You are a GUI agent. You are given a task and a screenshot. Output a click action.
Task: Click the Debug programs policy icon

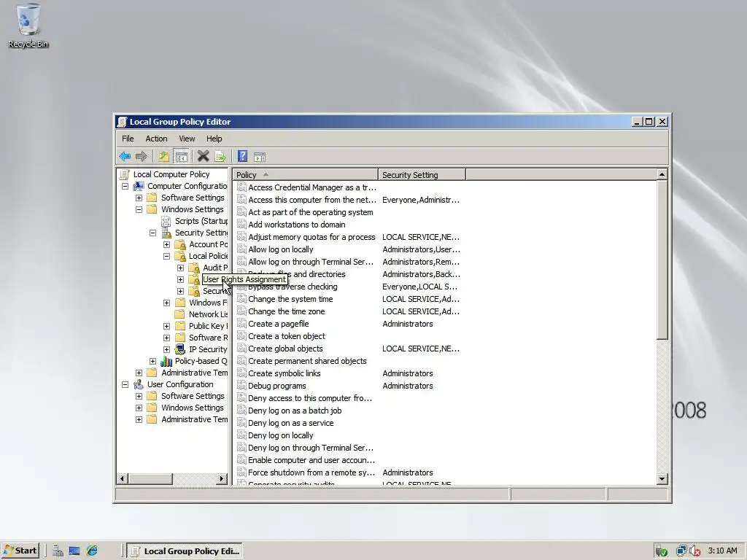[x=241, y=385]
